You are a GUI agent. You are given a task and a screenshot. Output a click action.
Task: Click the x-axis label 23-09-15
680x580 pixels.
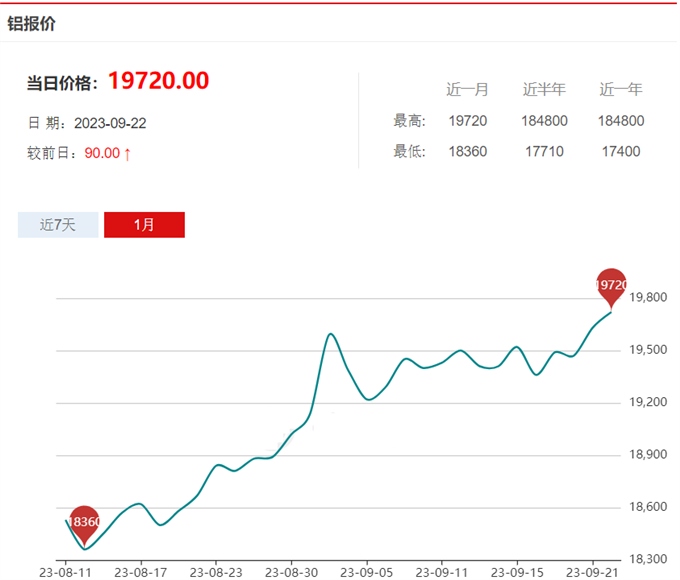coord(517,573)
